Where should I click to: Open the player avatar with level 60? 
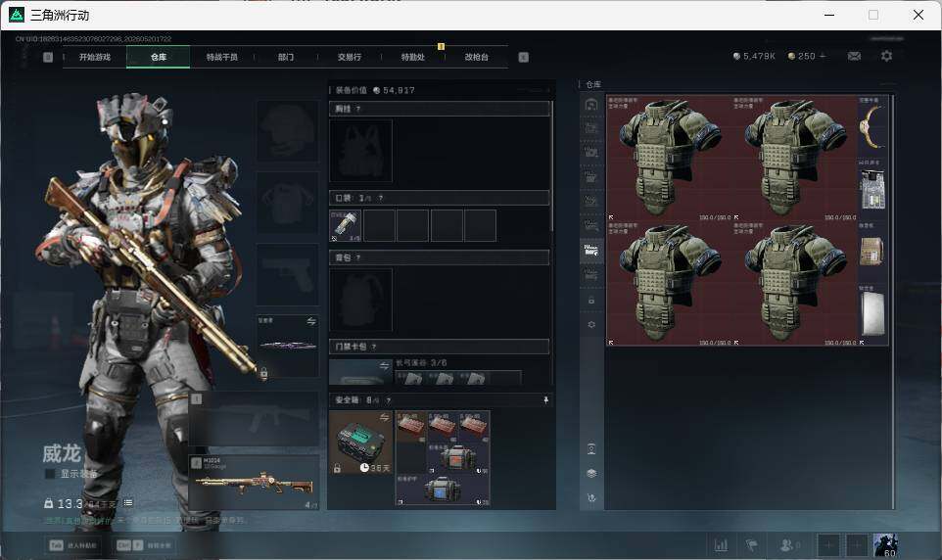885,545
